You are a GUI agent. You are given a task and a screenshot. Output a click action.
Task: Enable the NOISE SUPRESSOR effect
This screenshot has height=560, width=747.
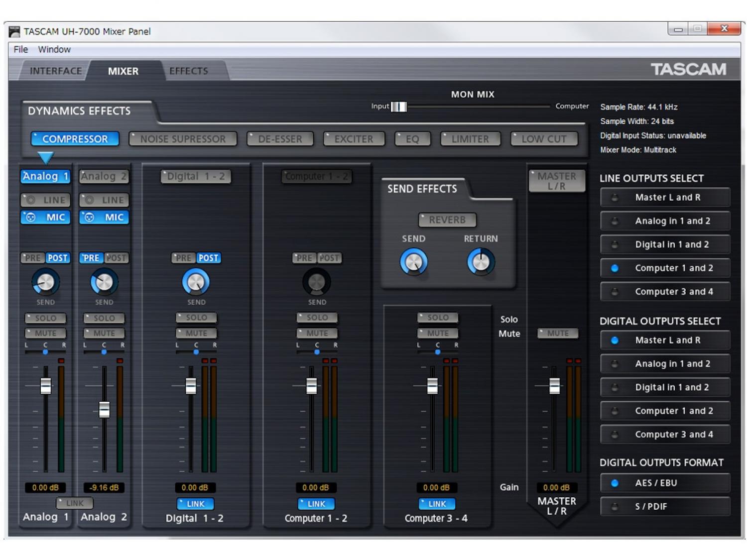(182, 139)
